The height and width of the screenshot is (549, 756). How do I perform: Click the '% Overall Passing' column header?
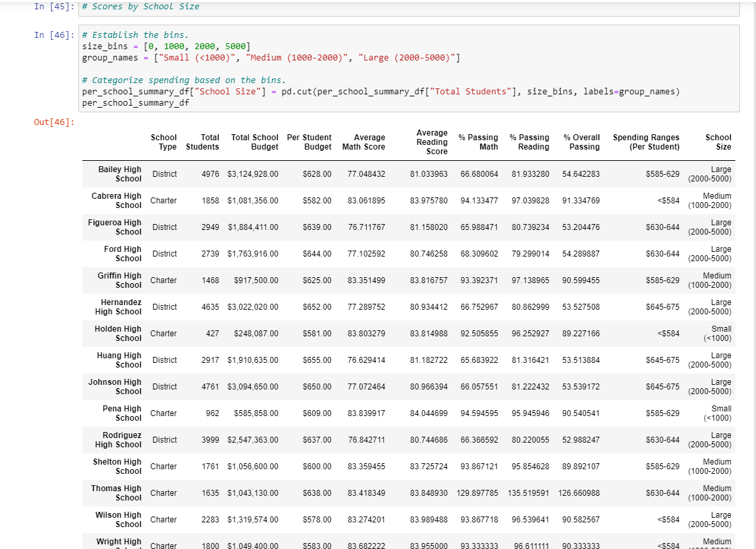point(581,142)
